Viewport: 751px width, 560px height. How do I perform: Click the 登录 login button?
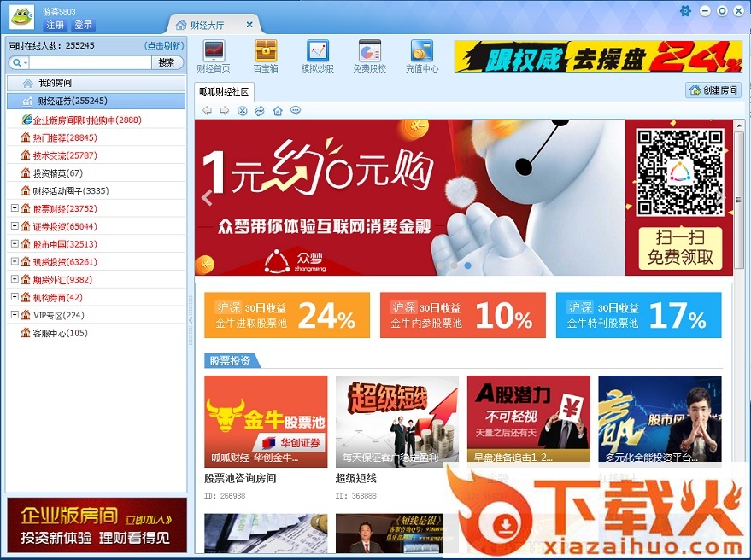84,25
